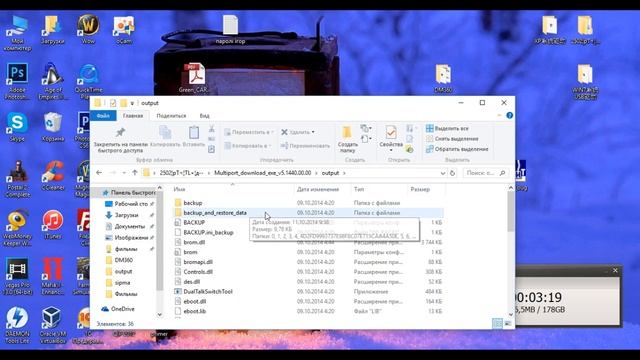Select the Корзина recycle bin icon
The width and height of the screenshot is (640, 360).
click(x=53, y=127)
